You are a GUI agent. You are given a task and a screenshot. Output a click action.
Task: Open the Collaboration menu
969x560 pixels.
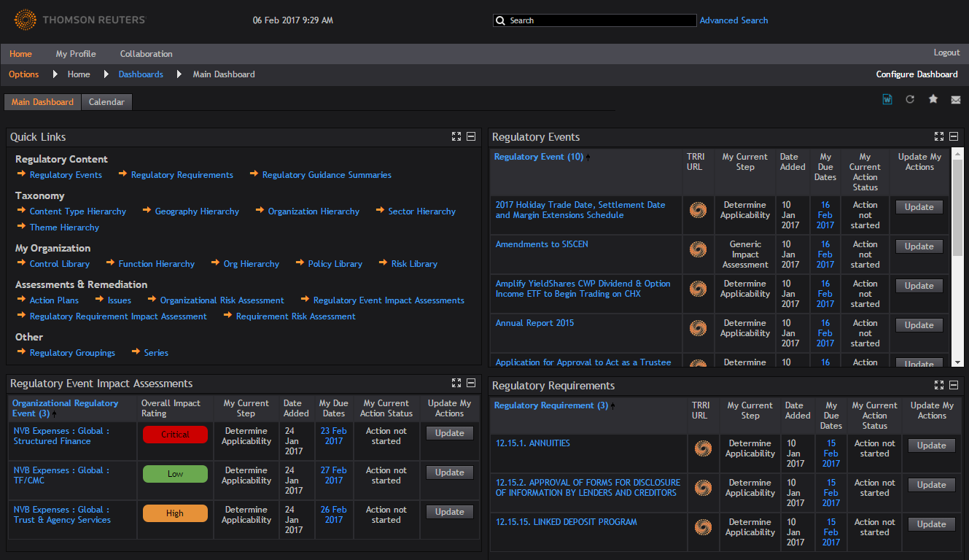[x=147, y=54]
